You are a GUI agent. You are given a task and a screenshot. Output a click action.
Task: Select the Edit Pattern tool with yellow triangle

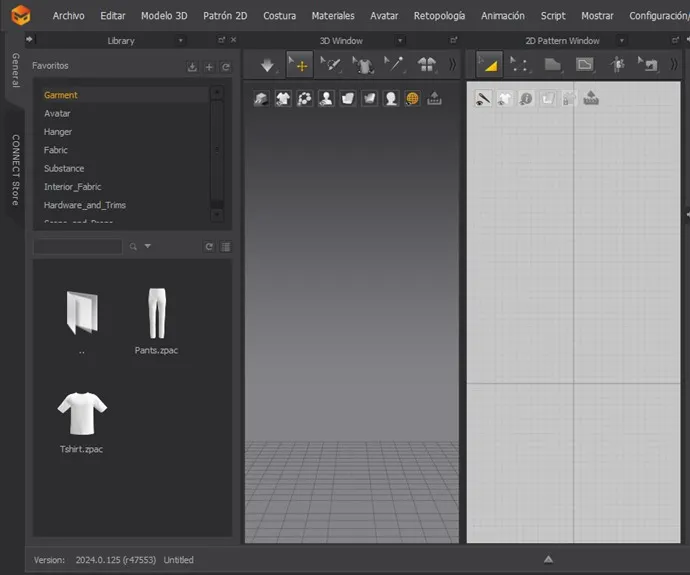pyautogui.click(x=489, y=65)
